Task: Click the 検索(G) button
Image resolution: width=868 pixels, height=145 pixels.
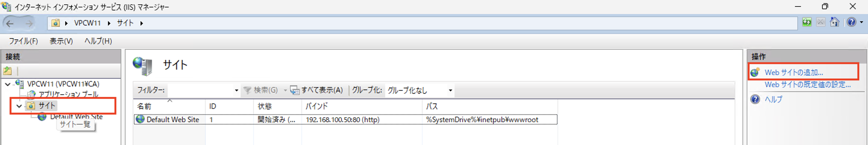Action: [x=261, y=90]
